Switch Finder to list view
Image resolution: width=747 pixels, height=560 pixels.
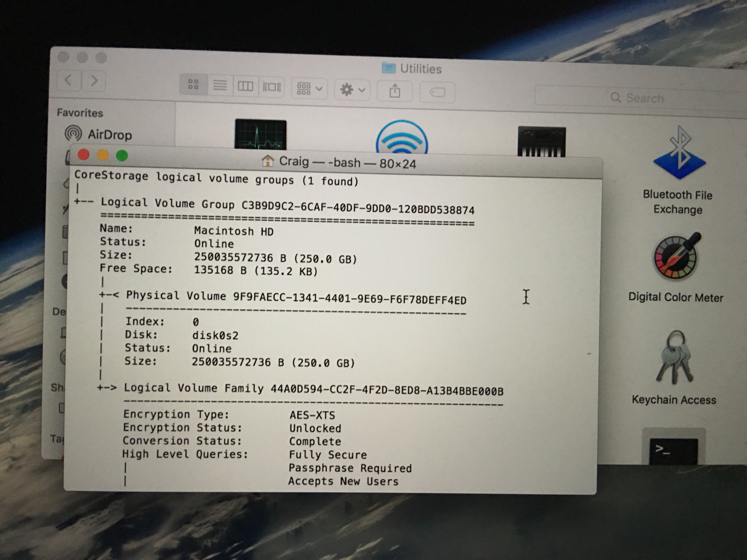click(220, 85)
